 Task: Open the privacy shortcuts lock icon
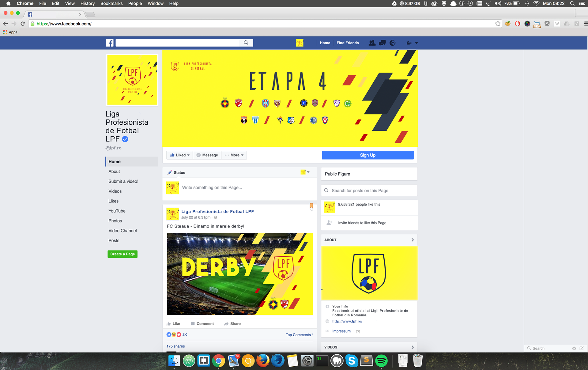tap(409, 43)
